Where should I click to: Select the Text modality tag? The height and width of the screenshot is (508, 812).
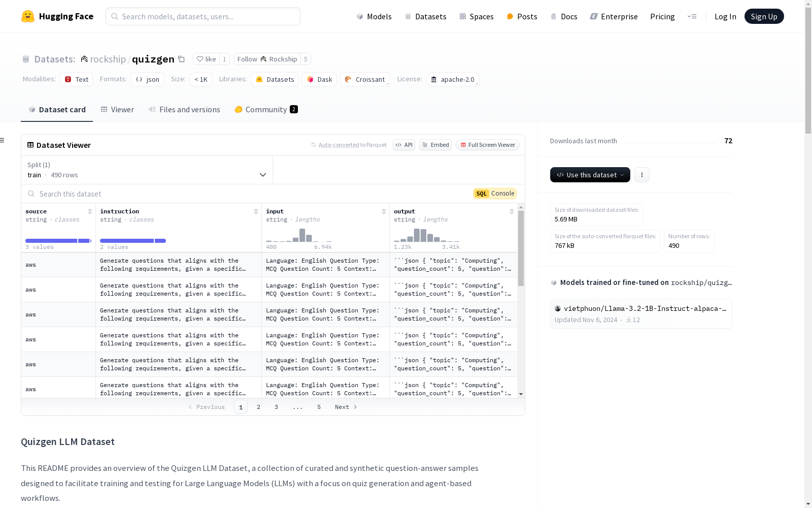(x=76, y=79)
